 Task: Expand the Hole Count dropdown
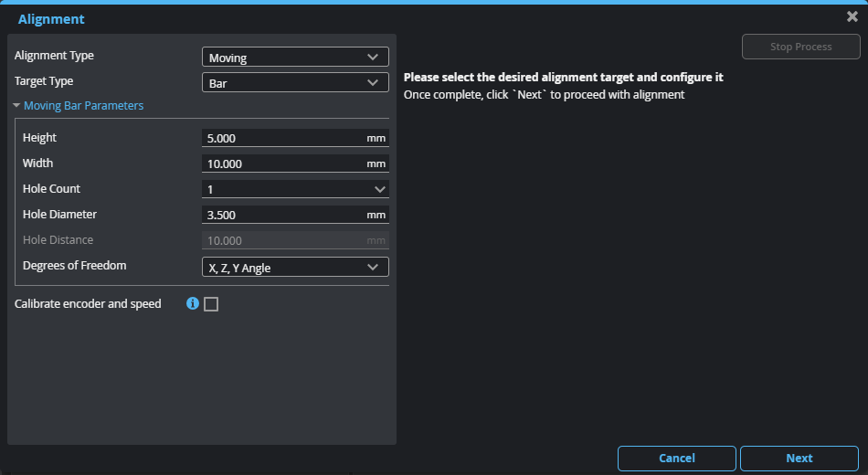coord(294,189)
